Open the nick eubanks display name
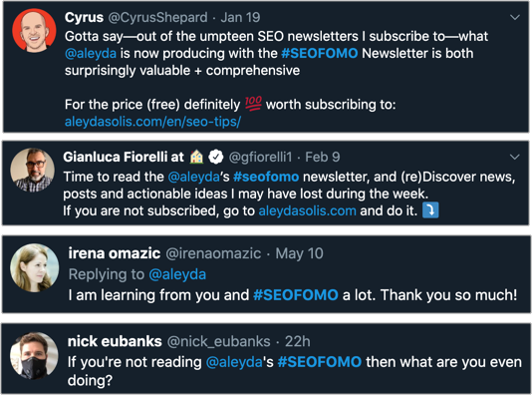The image size is (532, 395). point(115,341)
